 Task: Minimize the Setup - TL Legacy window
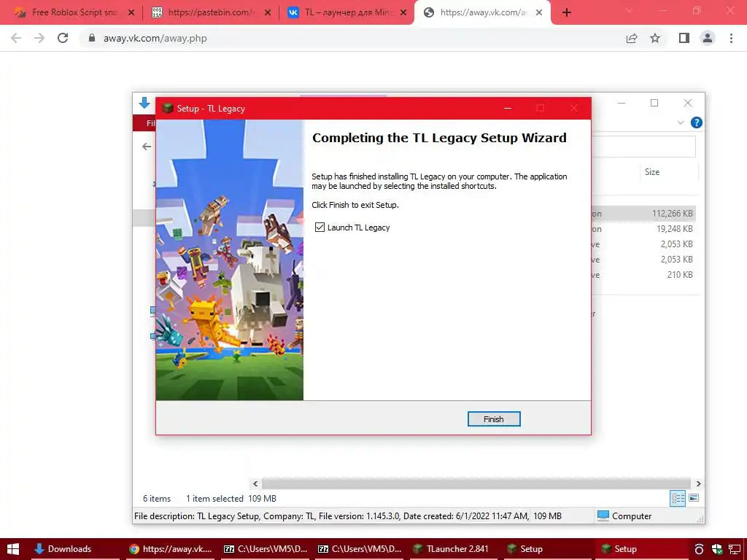[508, 108]
